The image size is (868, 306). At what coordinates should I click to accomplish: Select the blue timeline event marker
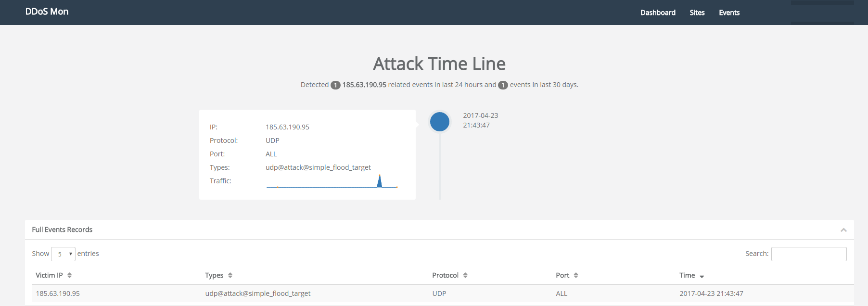439,122
